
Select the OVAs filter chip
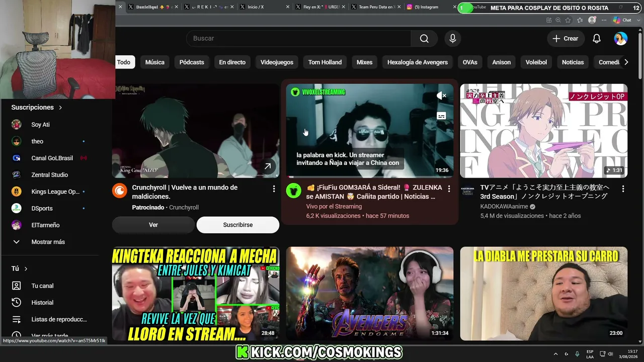(x=470, y=62)
